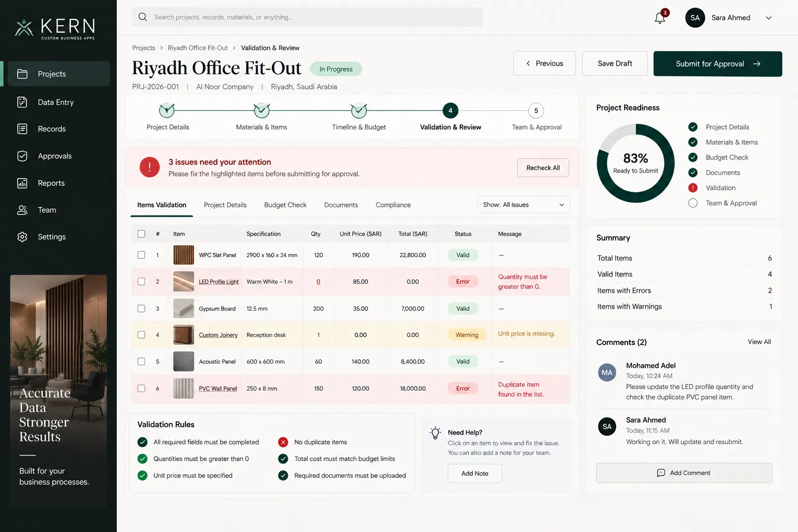Check the Acoustic Panel row checkbox
The image size is (798, 532).
(141, 362)
